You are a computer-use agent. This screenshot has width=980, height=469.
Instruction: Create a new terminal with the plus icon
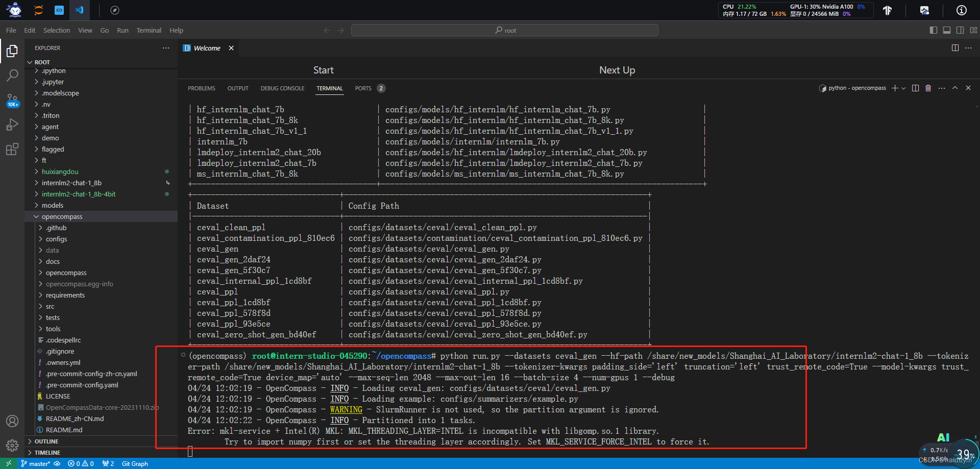point(895,88)
